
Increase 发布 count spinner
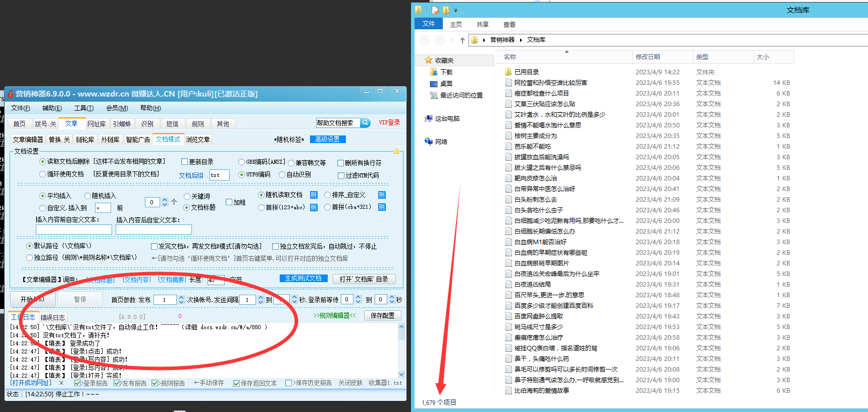click(x=181, y=298)
